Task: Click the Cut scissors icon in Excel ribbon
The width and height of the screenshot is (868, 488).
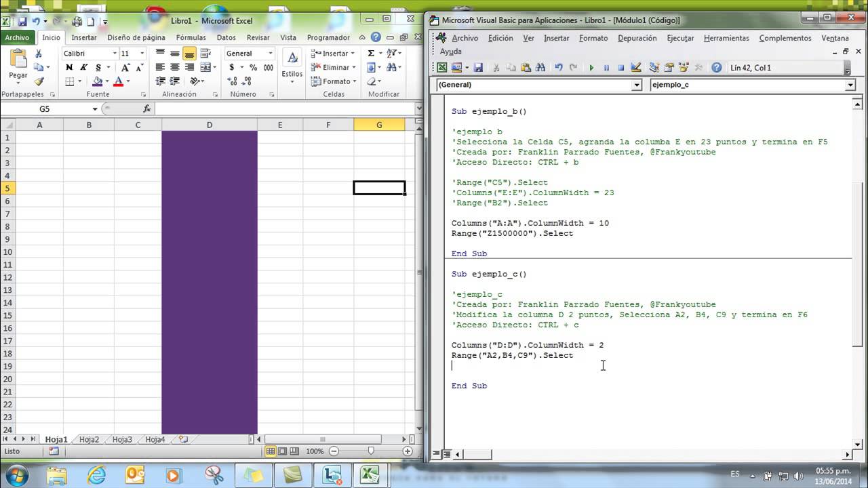Action: pyautogui.click(x=39, y=54)
